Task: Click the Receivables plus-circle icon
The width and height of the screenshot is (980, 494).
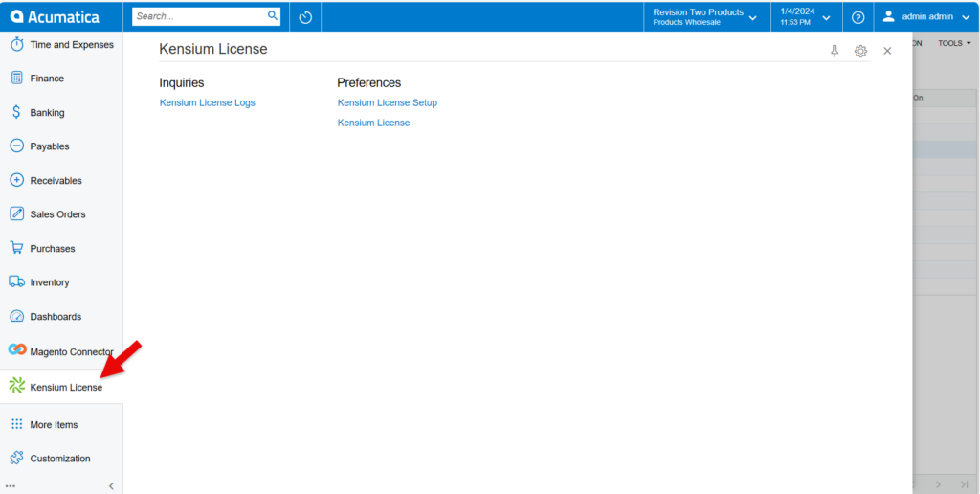Action: click(x=17, y=180)
